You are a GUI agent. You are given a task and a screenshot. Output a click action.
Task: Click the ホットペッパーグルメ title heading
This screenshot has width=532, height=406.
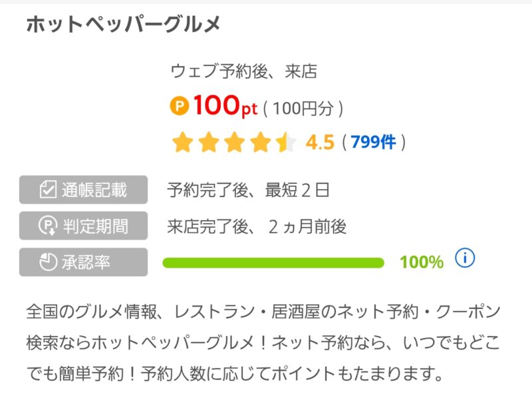pos(123,25)
